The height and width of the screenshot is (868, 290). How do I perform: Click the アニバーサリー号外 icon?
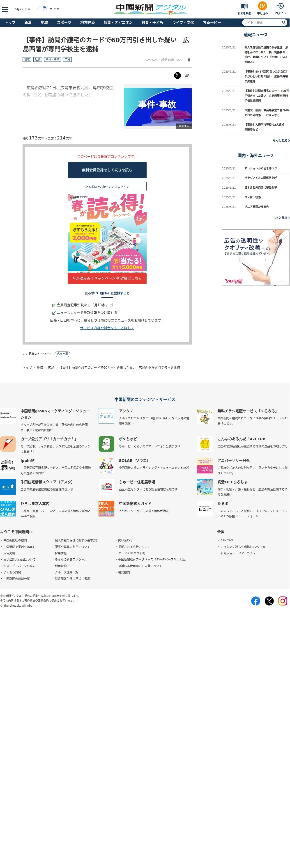205,466
